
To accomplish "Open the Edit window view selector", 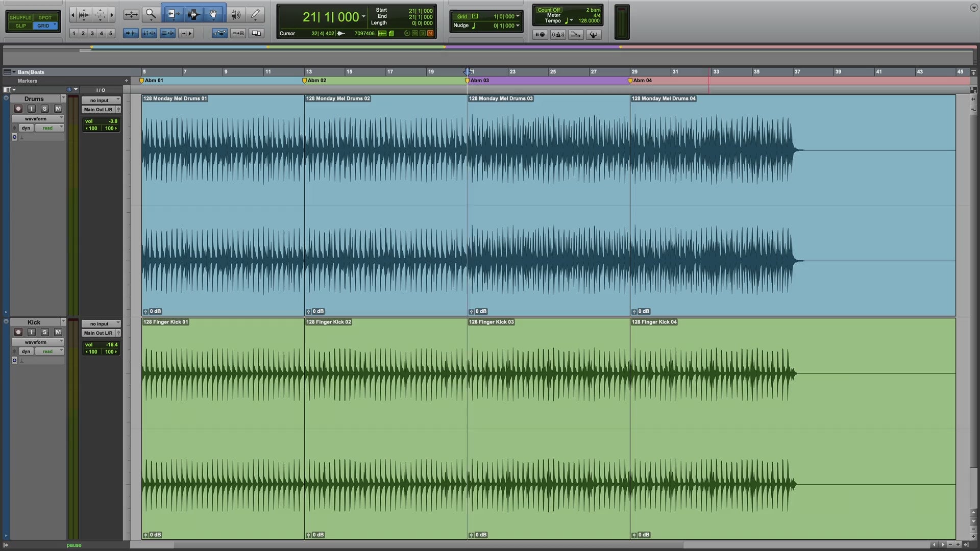I will point(9,90).
